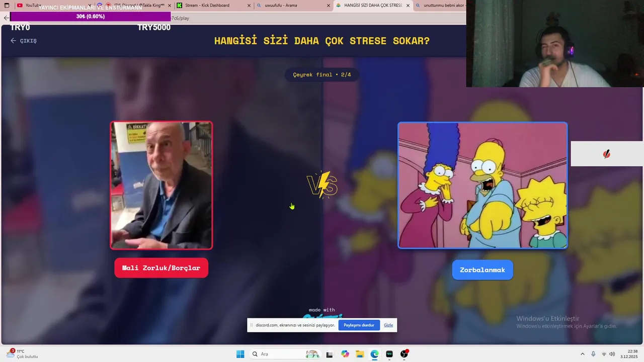The width and height of the screenshot is (644, 362).
Task: Click the Ara taskbar search box
Action: pos(285,354)
